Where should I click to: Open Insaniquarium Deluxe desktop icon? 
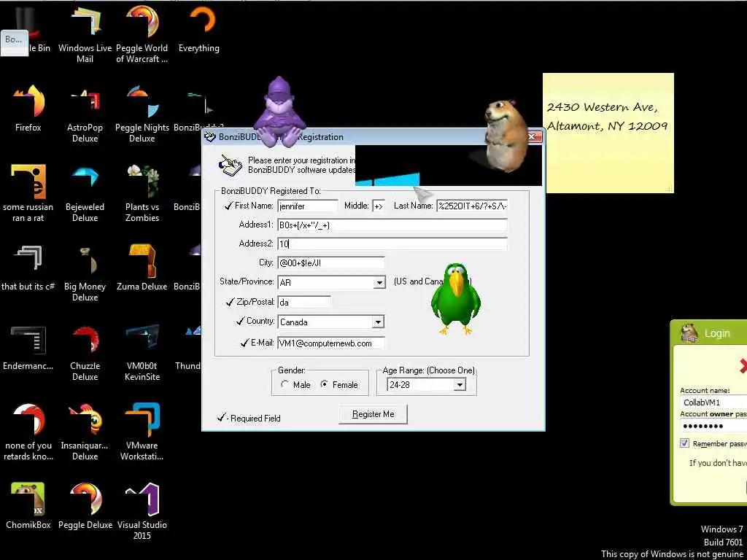pos(85,432)
